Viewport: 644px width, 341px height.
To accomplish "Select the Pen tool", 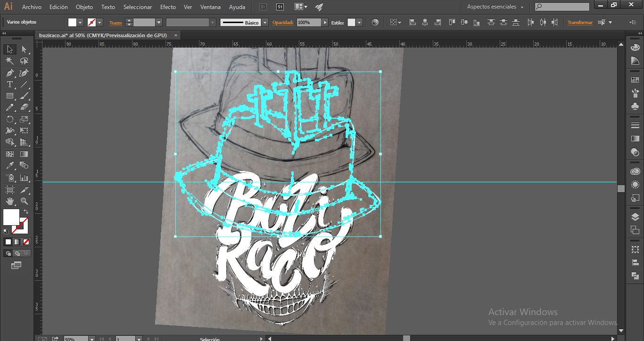I will [9, 73].
